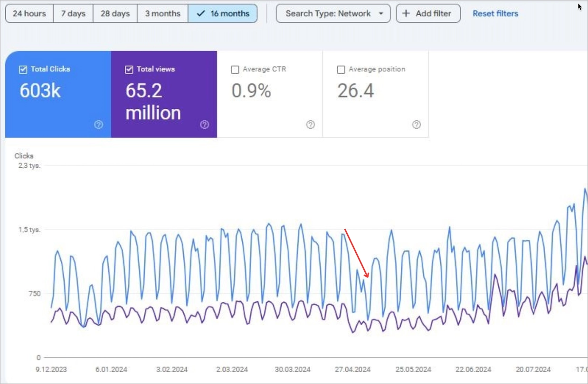Click the 27.04.2024 date on chart axis
Screen dimensions: 588x384
(x=352, y=369)
